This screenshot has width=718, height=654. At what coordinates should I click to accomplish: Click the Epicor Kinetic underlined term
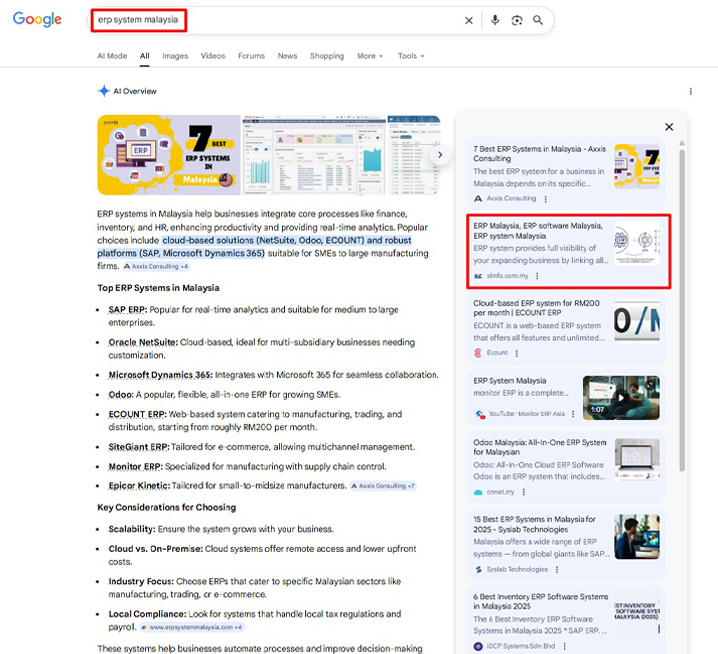point(139,485)
